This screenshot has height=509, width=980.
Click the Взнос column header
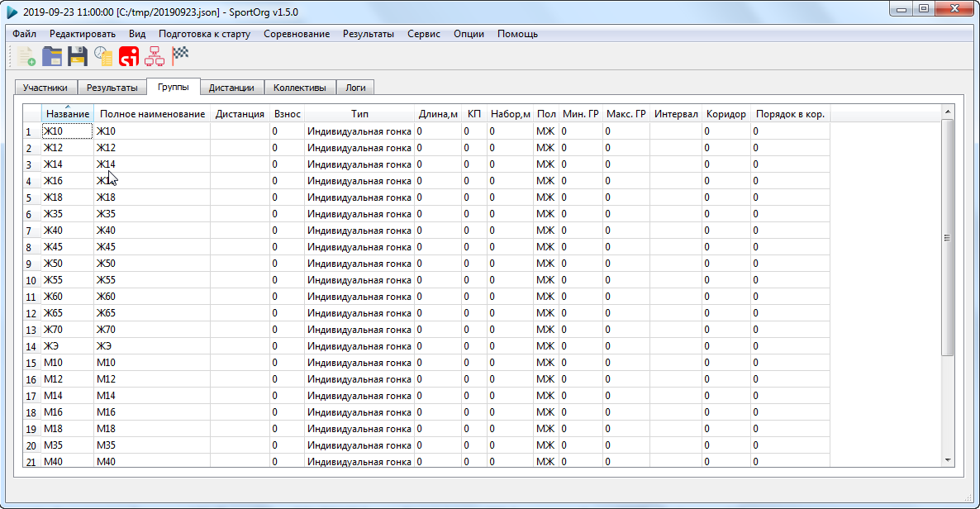(288, 114)
